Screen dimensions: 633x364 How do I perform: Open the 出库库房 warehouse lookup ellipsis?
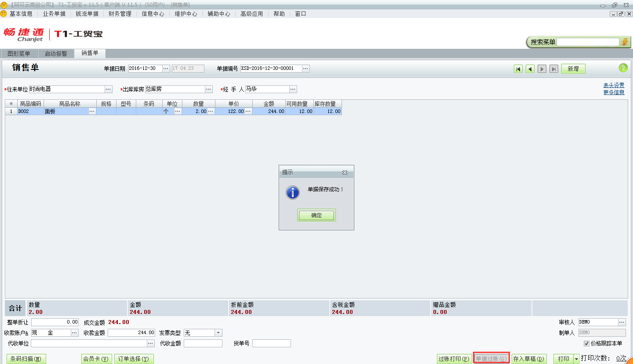tap(208, 89)
